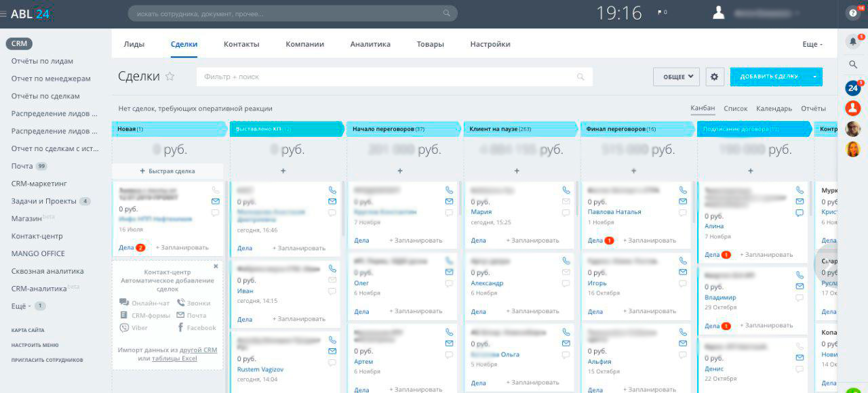Viewport: 868px width, 393px height.
Task: Click the magnifier icon in right sidebar
Action: 853,64
